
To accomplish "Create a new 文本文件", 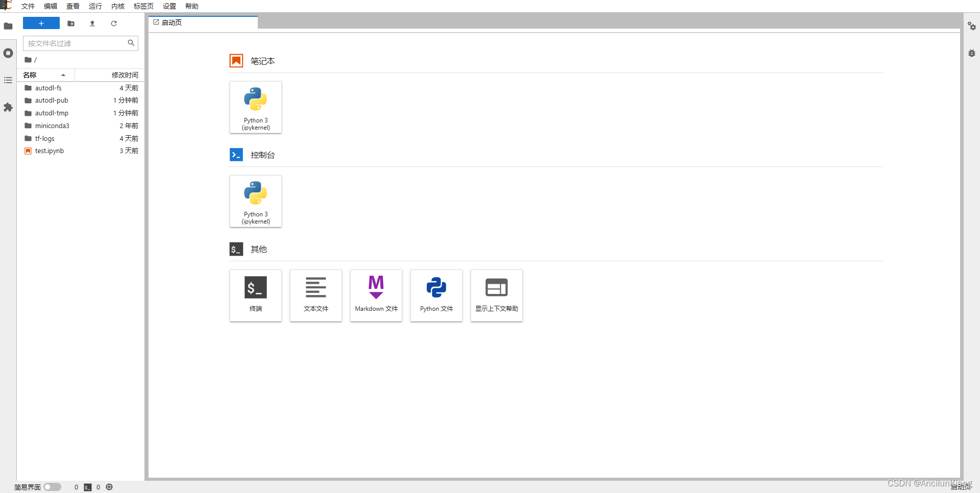I will [x=316, y=295].
